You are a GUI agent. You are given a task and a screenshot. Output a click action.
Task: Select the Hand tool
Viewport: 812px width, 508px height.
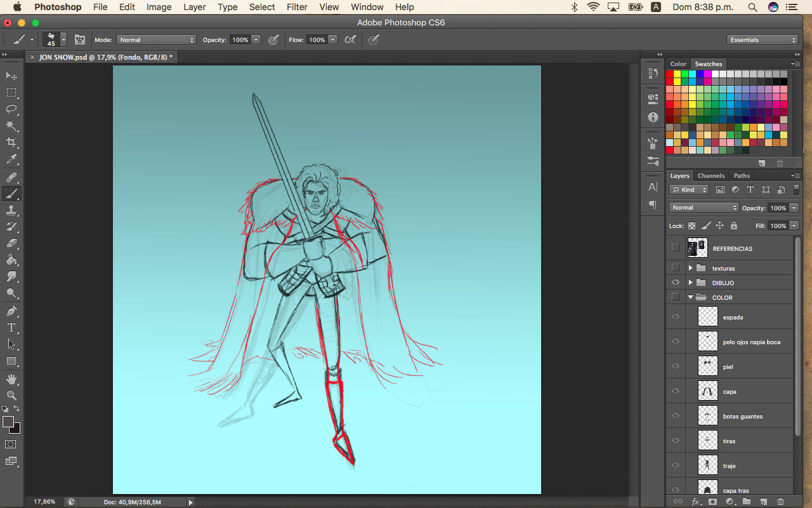coord(11,379)
